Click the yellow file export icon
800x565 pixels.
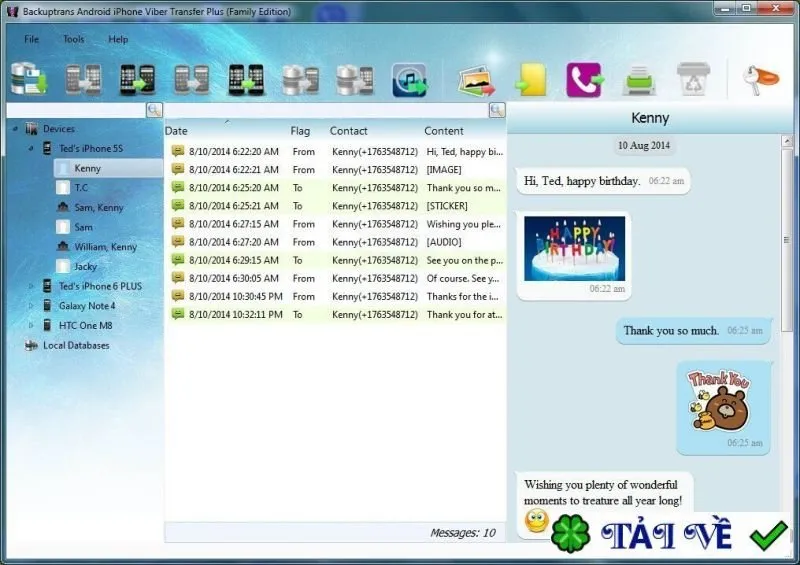pyautogui.click(x=531, y=80)
